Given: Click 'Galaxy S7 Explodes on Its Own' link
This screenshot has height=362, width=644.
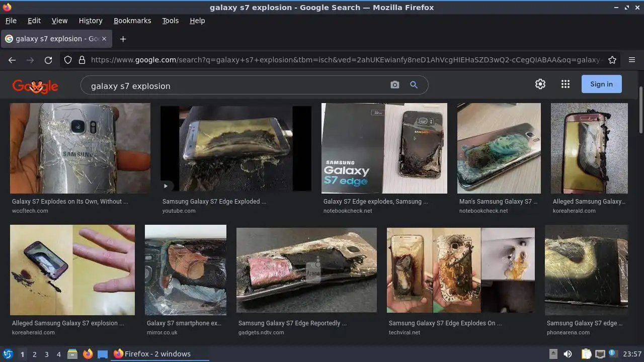Looking at the screenshot, I should [x=70, y=202].
